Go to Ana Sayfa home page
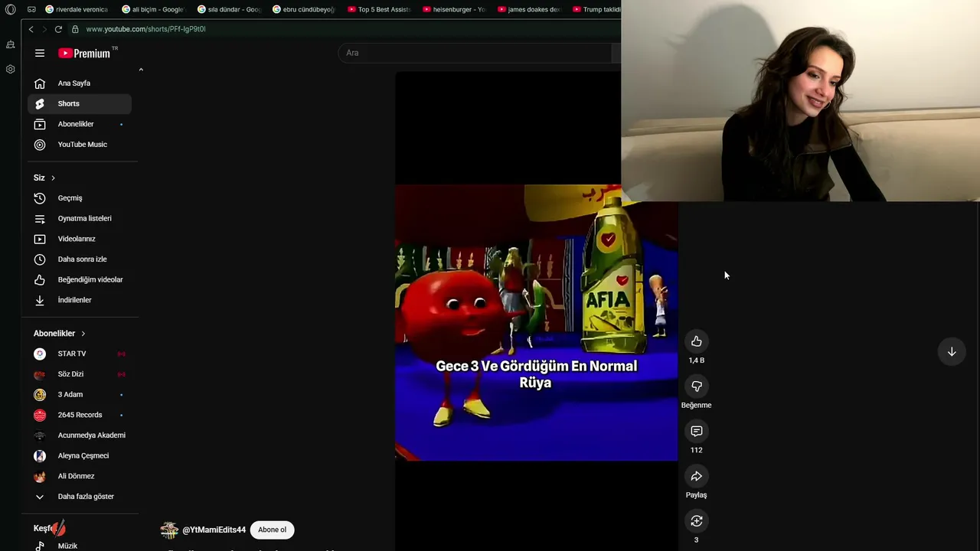 pos(80,83)
